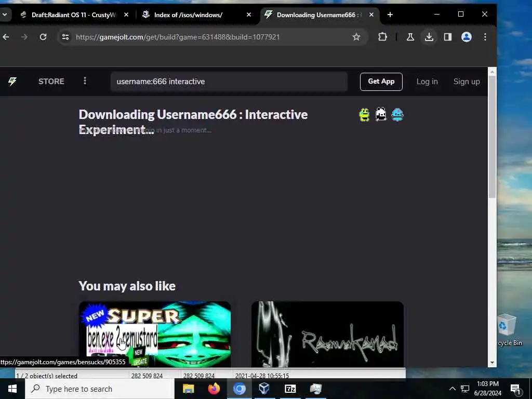Show the browser downloads panel
Screen dimensions: 532x399
coord(429,37)
